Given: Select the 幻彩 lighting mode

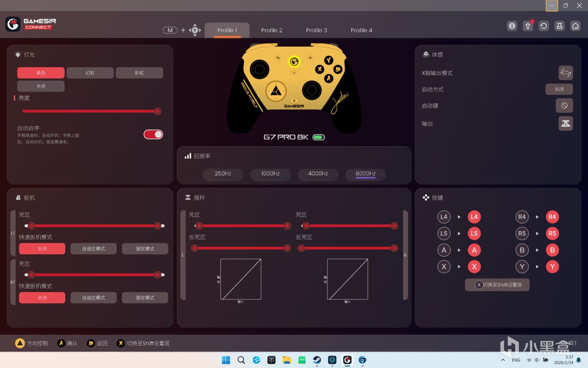Looking at the screenshot, I should [x=90, y=73].
